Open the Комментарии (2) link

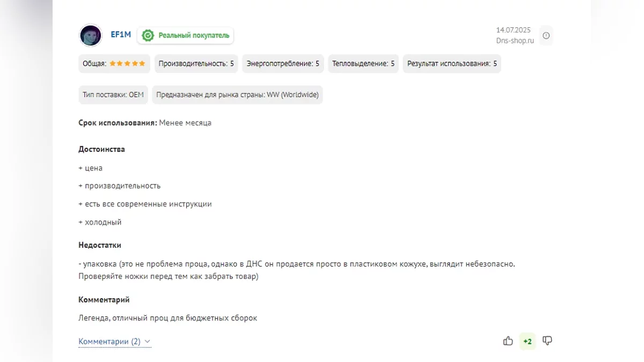109,342
